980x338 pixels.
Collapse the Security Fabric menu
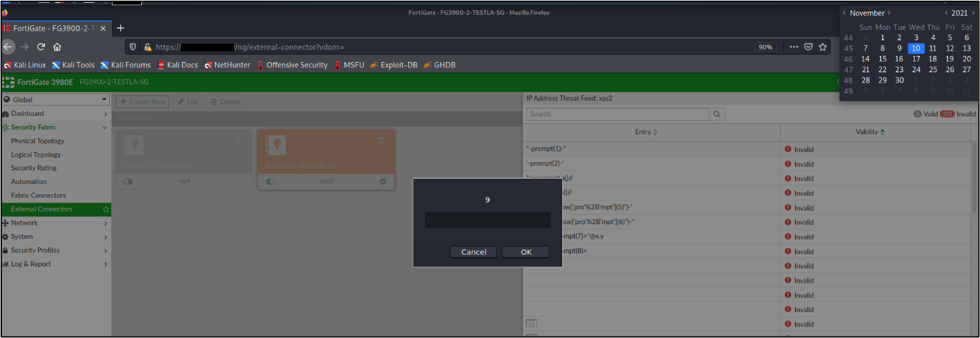click(55, 127)
